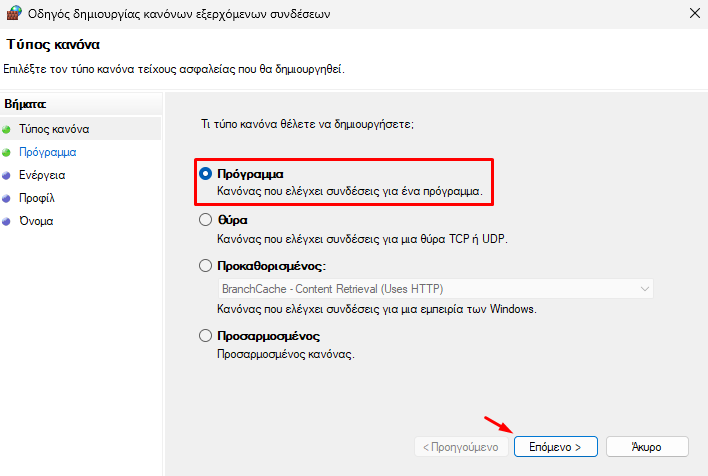Click the text 'Προσαρμοσμένος κανόνας.'
The height and width of the screenshot is (476, 708).
(x=286, y=354)
